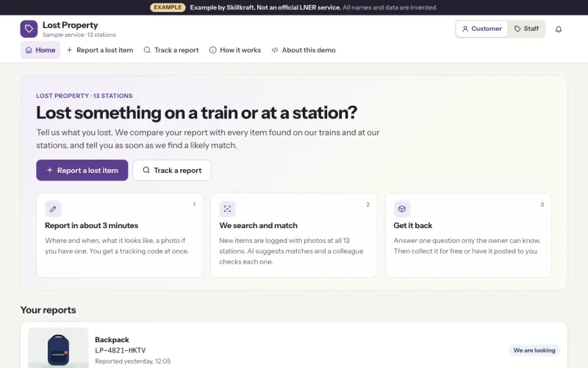
Task: Go to the Home tab
Action: tap(40, 50)
